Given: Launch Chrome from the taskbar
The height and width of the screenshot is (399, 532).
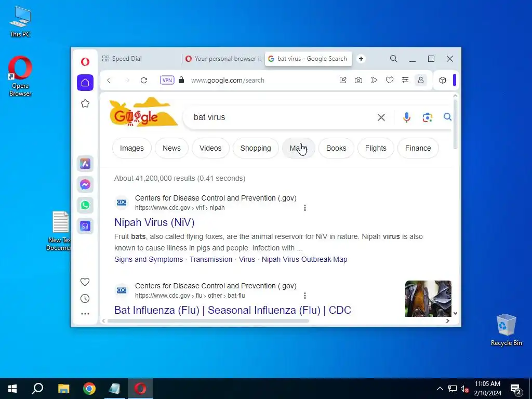Looking at the screenshot, I should 89,389.
